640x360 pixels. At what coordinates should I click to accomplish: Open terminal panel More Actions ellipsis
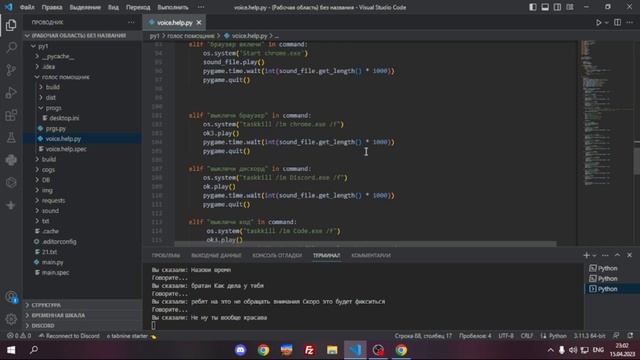[605, 255]
